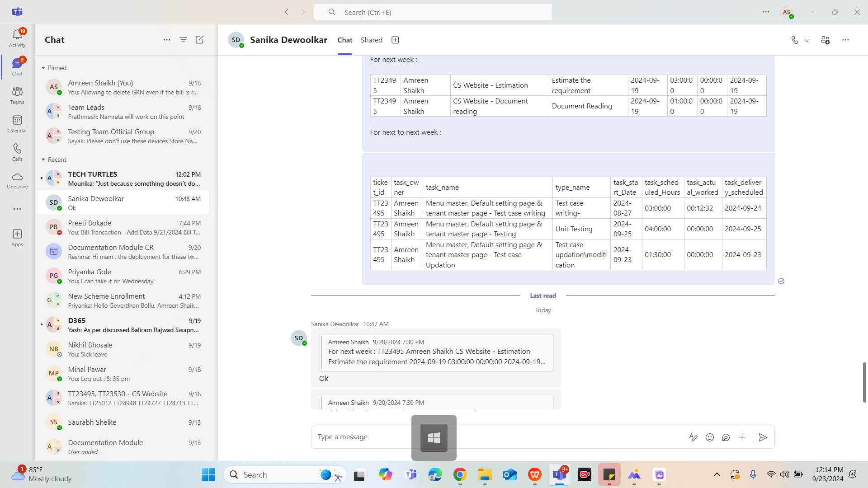
Task: Open the Activity feed in sidebar
Action: (17, 38)
